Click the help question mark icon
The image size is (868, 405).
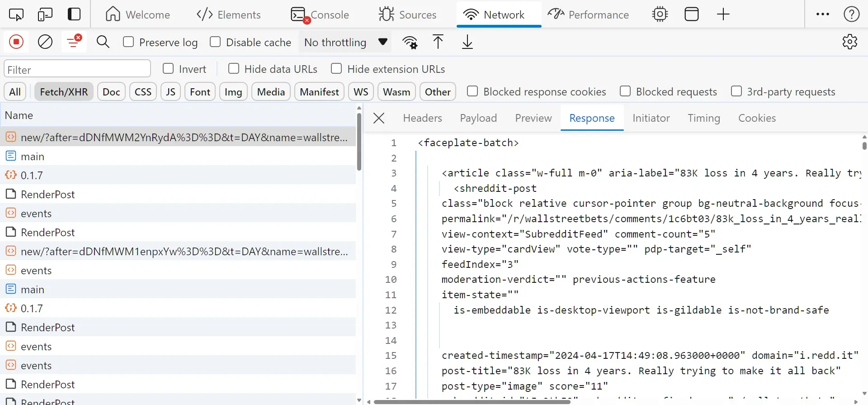tap(852, 14)
